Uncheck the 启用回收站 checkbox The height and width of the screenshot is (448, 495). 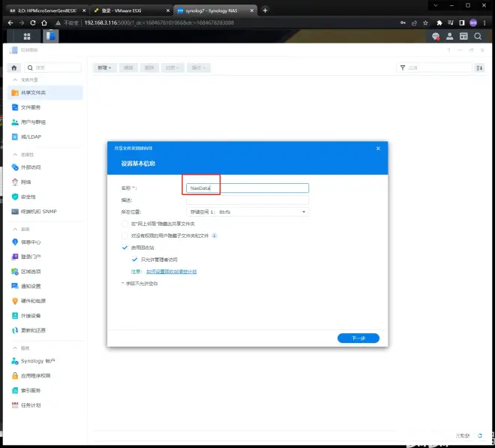coord(124,248)
